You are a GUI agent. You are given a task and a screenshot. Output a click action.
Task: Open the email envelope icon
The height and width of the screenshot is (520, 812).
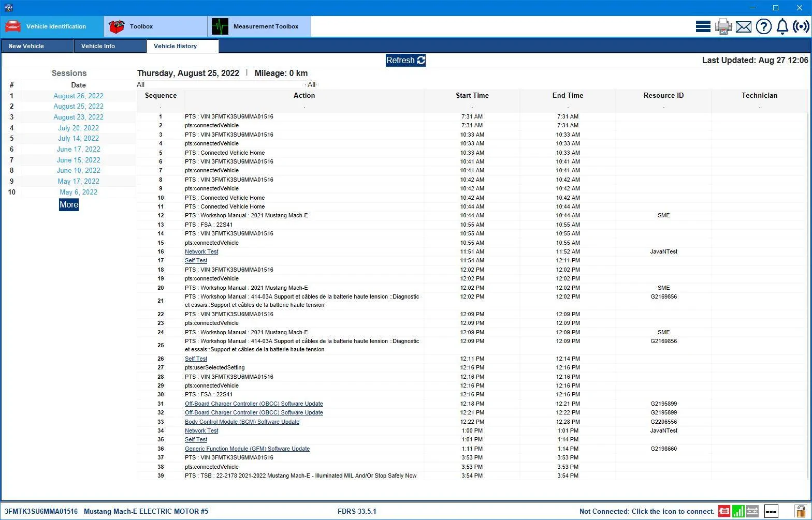(744, 26)
